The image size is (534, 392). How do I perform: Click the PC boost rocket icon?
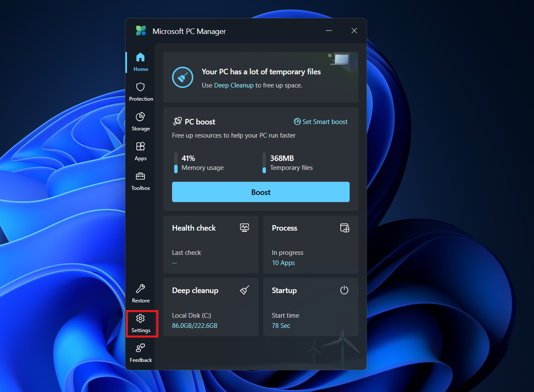177,121
